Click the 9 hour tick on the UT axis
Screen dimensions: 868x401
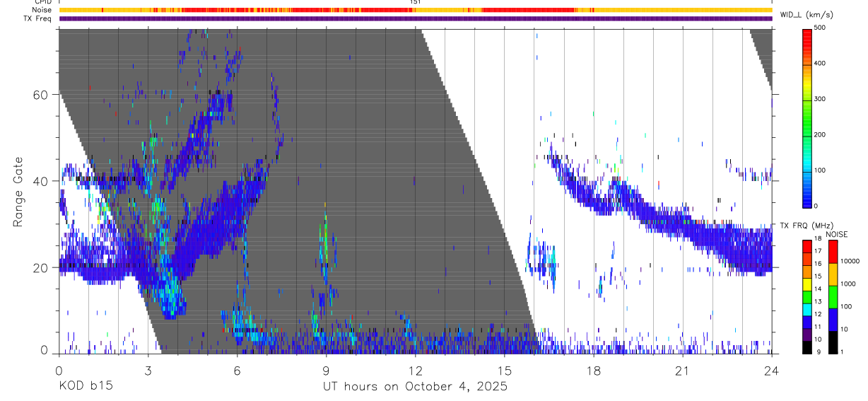point(326,369)
